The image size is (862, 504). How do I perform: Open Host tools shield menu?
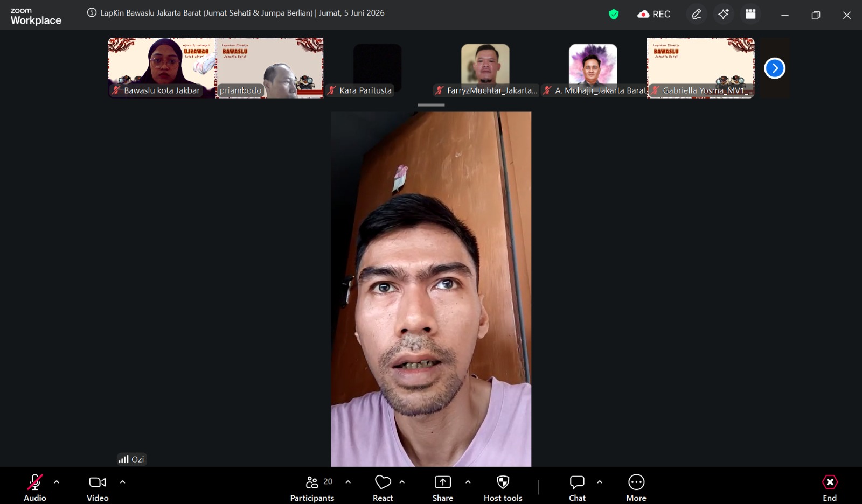point(503,488)
